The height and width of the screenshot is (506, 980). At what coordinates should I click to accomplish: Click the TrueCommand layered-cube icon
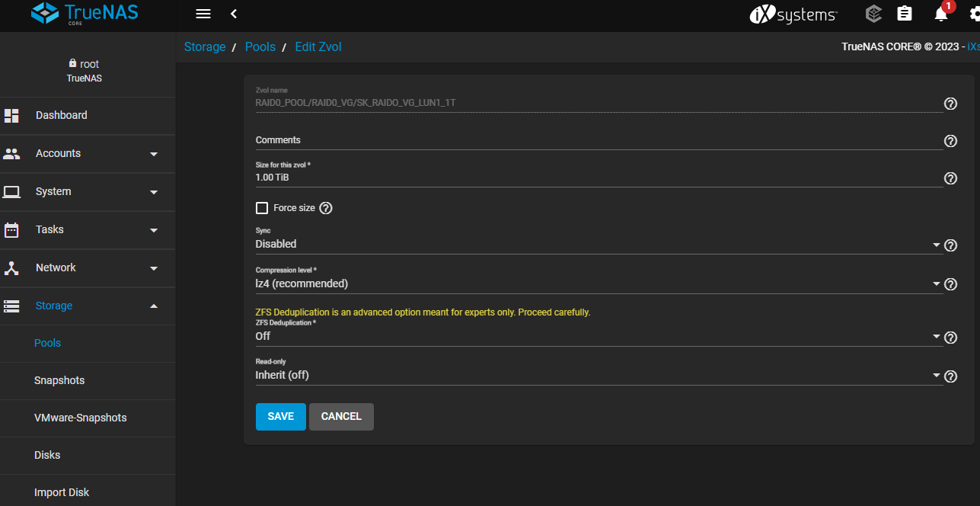pos(874,14)
